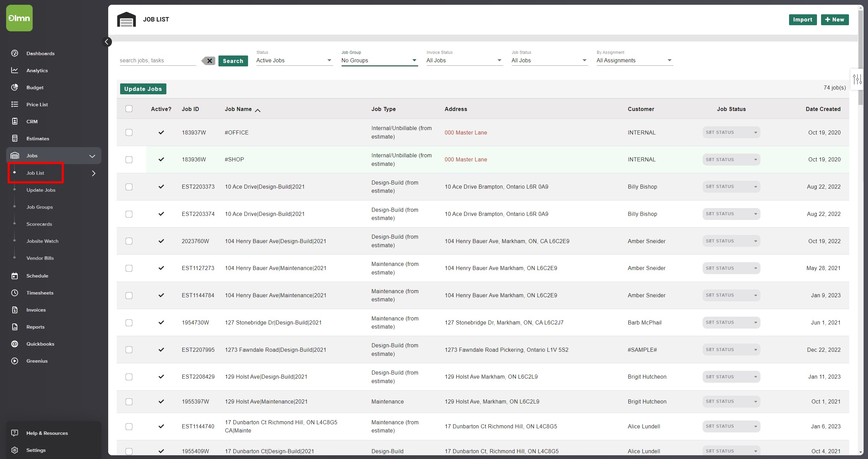Open Scorecards submenu item
Screen dimensions: 868x459
[x=39, y=224]
